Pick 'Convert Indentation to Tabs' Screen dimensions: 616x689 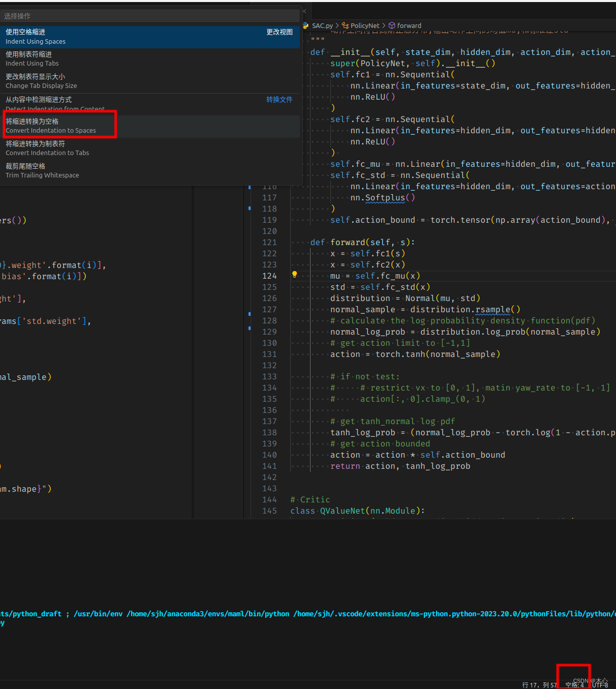click(149, 148)
